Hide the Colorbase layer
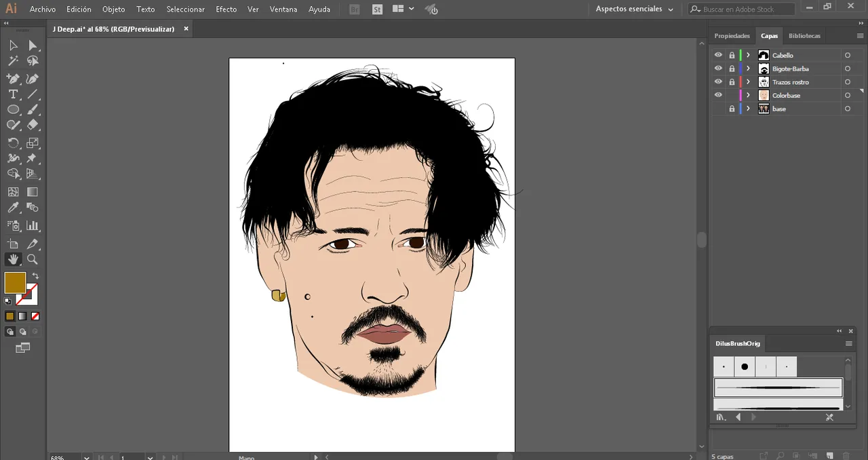868x460 pixels. 718,95
